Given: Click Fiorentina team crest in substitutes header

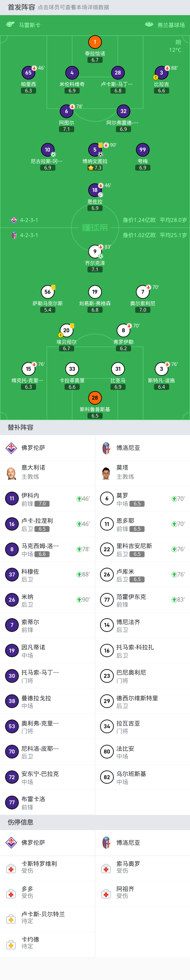Looking at the screenshot, I should [11, 448].
